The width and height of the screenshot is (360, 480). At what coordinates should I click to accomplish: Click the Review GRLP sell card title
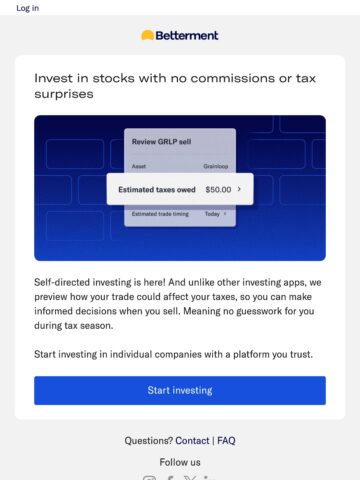pos(161,142)
